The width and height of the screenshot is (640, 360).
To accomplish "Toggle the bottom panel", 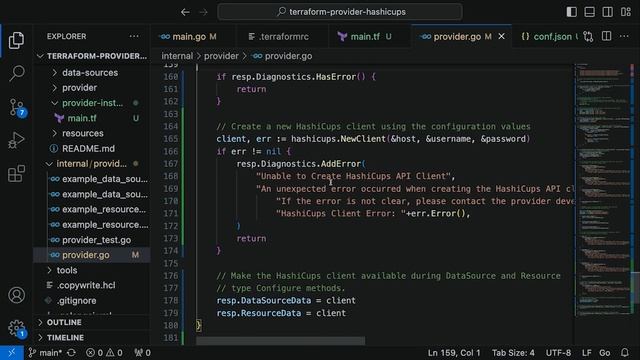I will point(589,12).
